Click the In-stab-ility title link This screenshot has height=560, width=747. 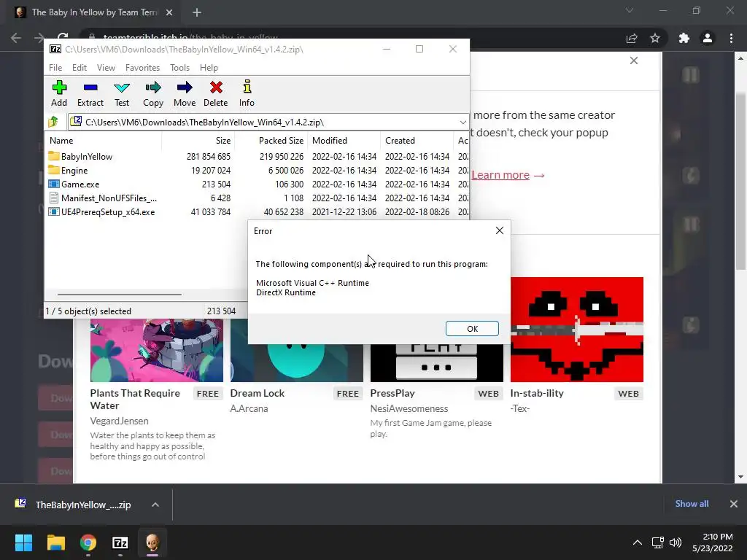pos(537,393)
